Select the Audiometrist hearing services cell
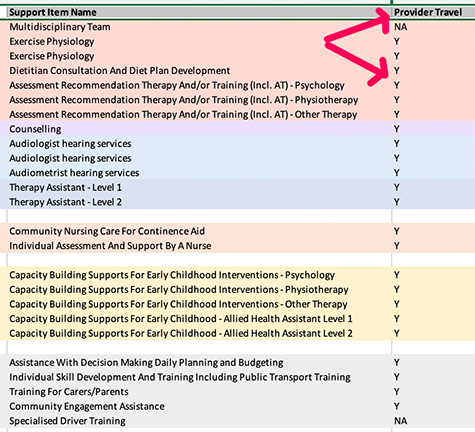This screenshot has width=475, height=432. [199, 173]
